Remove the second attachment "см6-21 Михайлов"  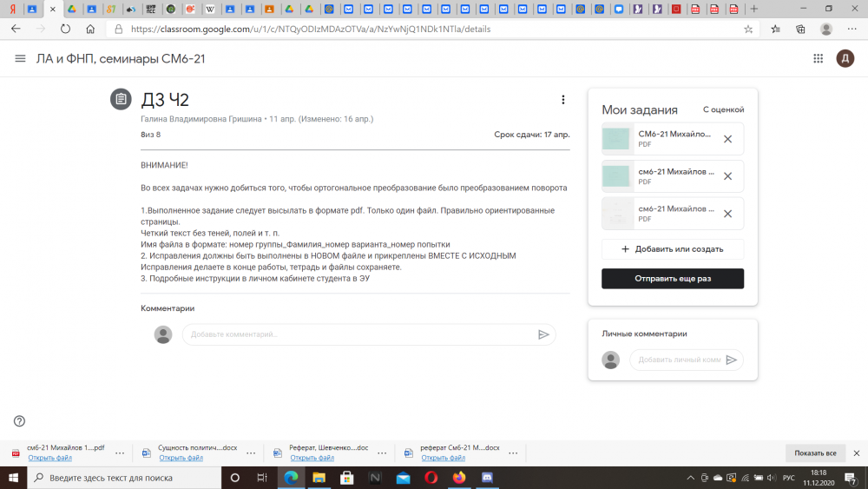coord(727,176)
